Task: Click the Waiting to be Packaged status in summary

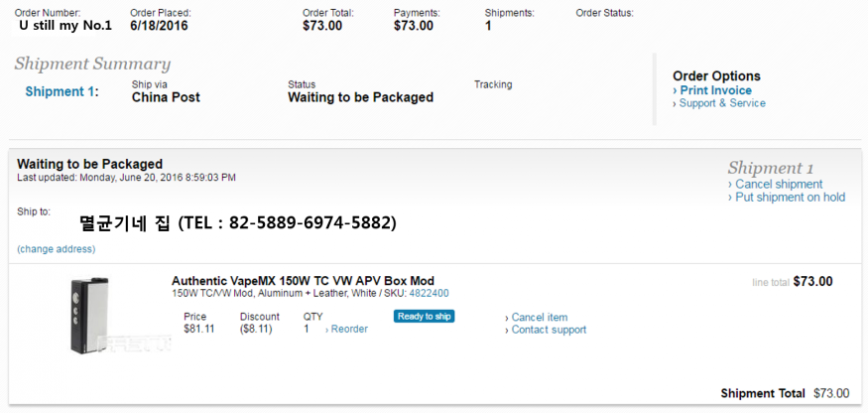Action: coord(360,97)
